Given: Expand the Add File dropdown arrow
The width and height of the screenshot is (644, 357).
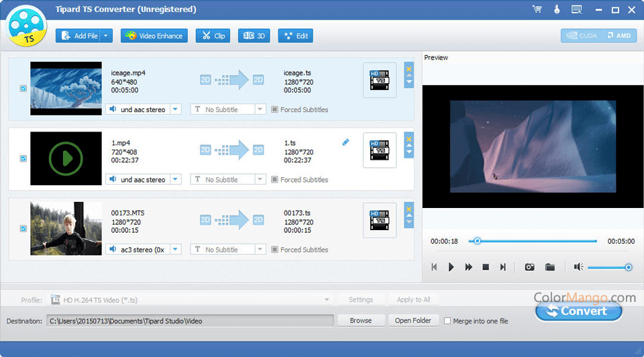Looking at the screenshot, I should tap(106, 36).
